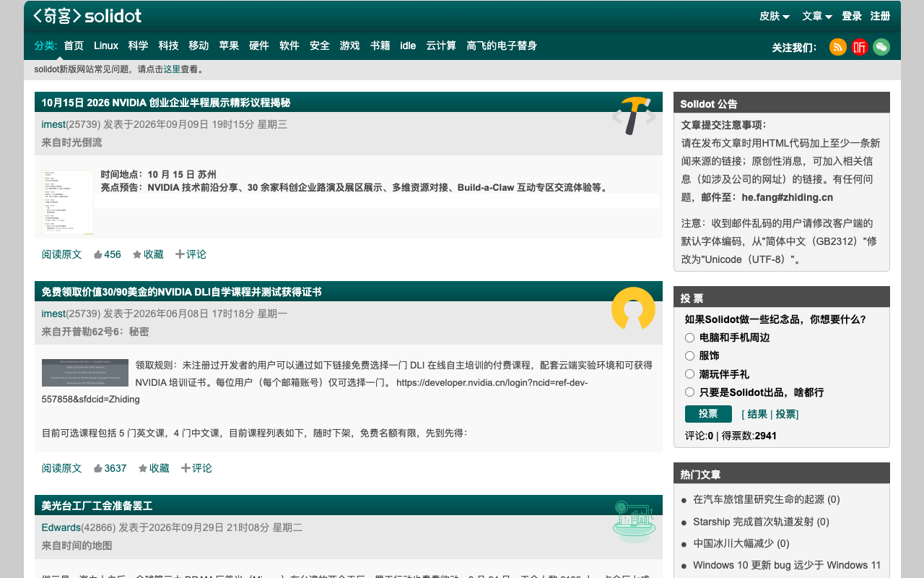924x578 pixels.
Task: Like the article with 3637 thumbs-up
Action: (x=110, y=468)
